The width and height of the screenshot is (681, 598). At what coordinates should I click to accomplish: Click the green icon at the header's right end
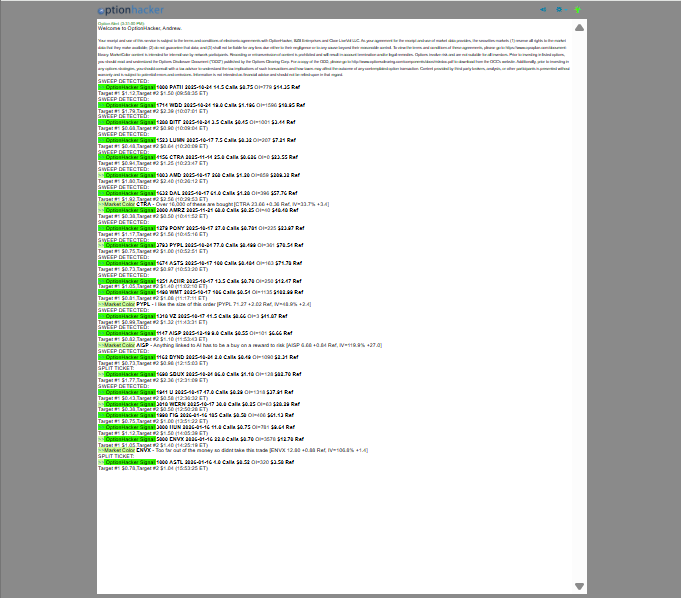[x=578, y=9]
